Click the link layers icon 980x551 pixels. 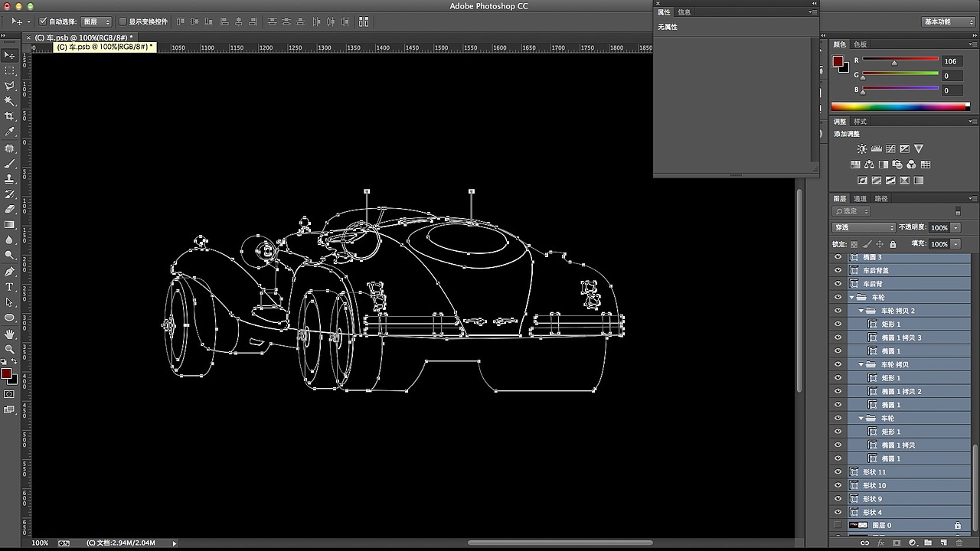(865, 543)
